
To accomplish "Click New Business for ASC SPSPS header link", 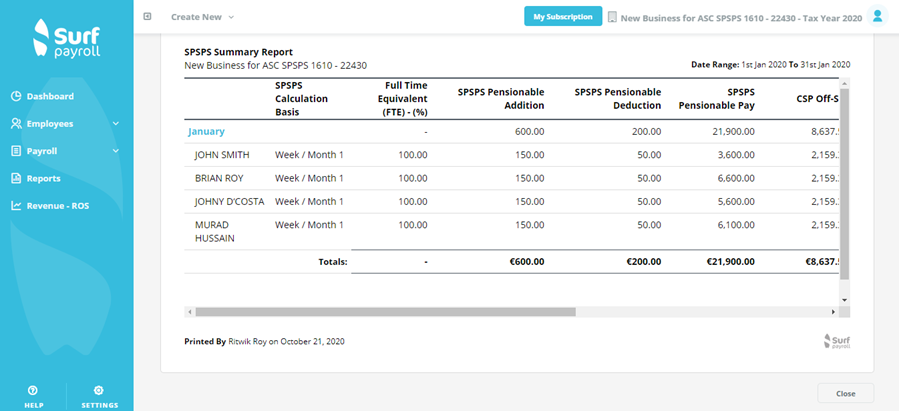I will pyautogui.click(x=741, y=18).
